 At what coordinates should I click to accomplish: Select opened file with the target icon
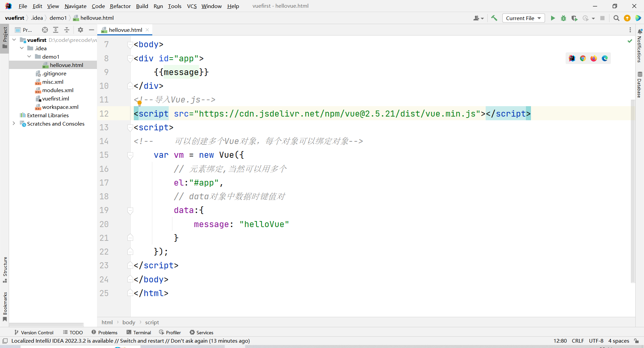click(45, 30)
